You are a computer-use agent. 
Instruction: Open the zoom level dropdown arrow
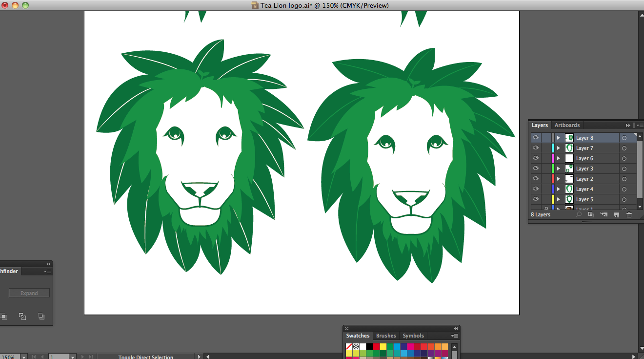23,357
